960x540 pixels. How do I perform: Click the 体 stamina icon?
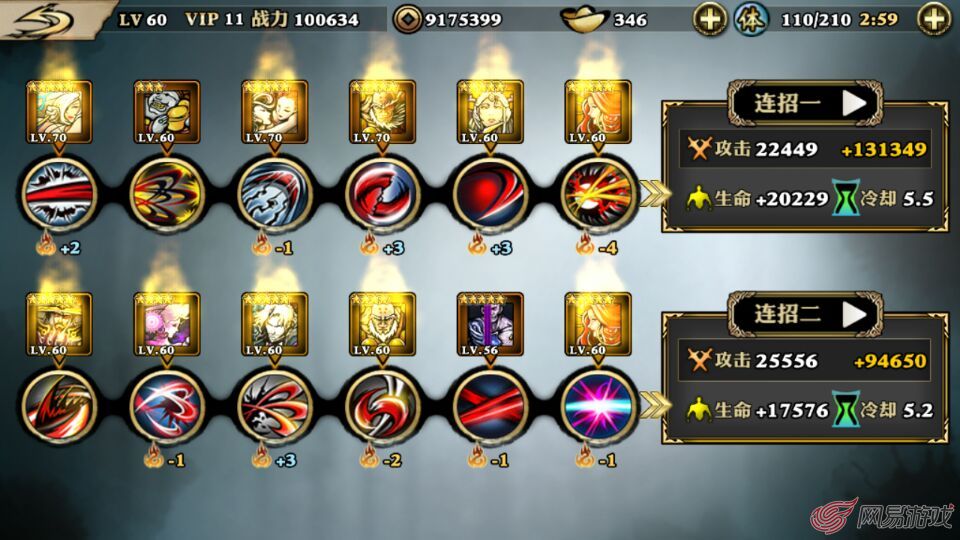751,19
